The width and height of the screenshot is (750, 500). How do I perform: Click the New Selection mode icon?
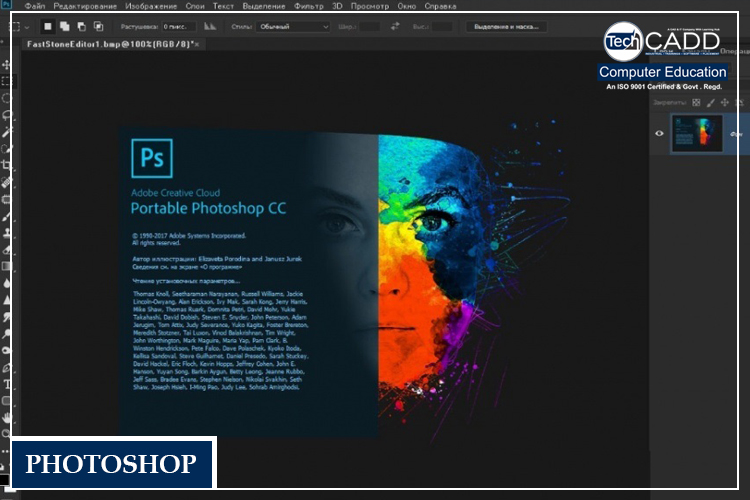(47, 26)
